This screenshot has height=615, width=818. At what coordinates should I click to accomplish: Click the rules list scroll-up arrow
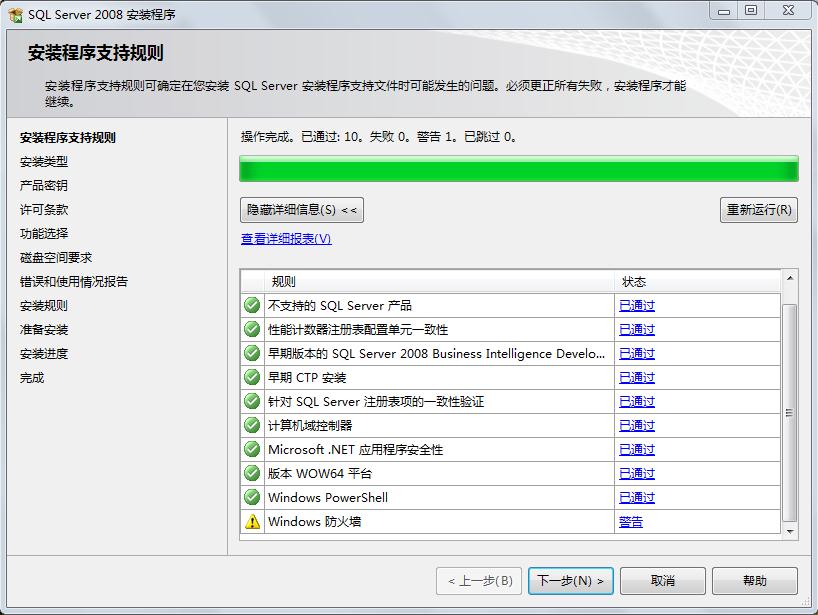(x=789, y=279)
